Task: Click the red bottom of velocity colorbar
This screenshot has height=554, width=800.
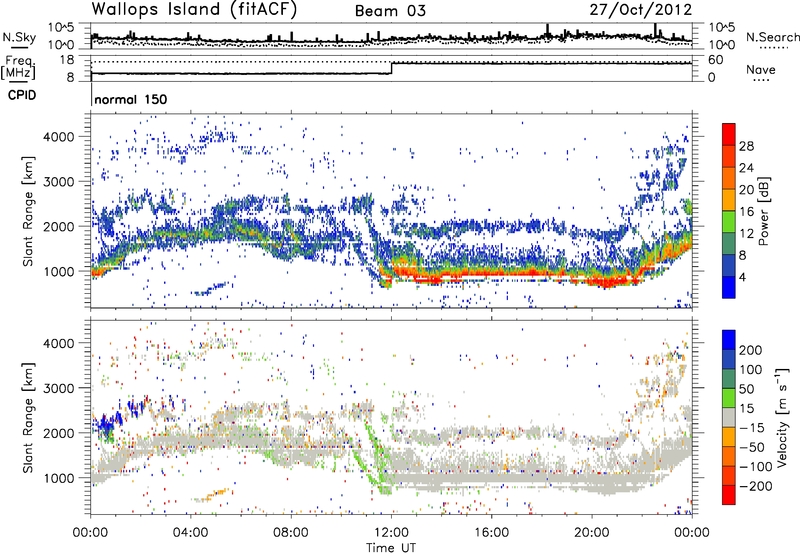Action: [729, 495]
